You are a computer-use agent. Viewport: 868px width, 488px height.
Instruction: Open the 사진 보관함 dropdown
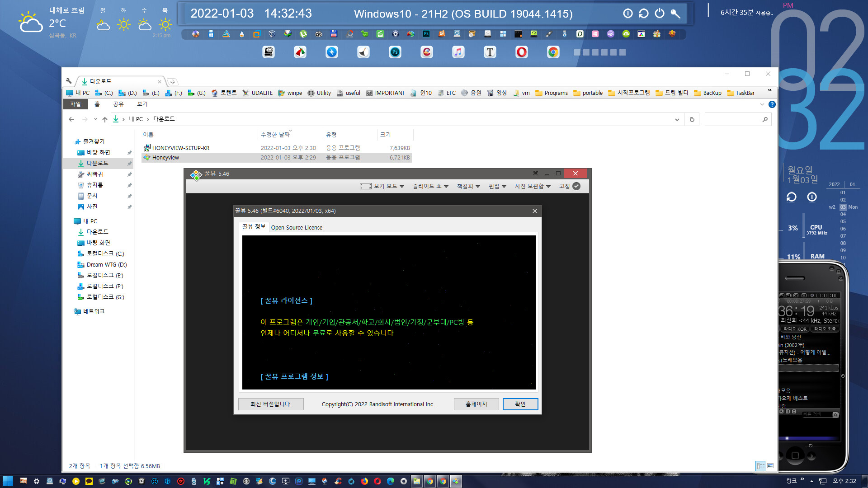[x=533, y=186]
